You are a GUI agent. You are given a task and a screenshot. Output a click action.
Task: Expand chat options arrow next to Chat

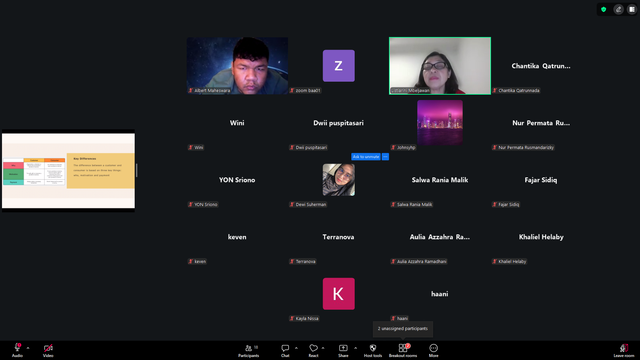pos(296,348)
